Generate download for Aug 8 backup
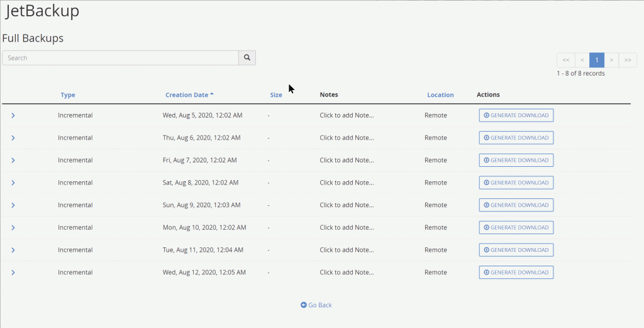644x328 pixels. [516, 183]
